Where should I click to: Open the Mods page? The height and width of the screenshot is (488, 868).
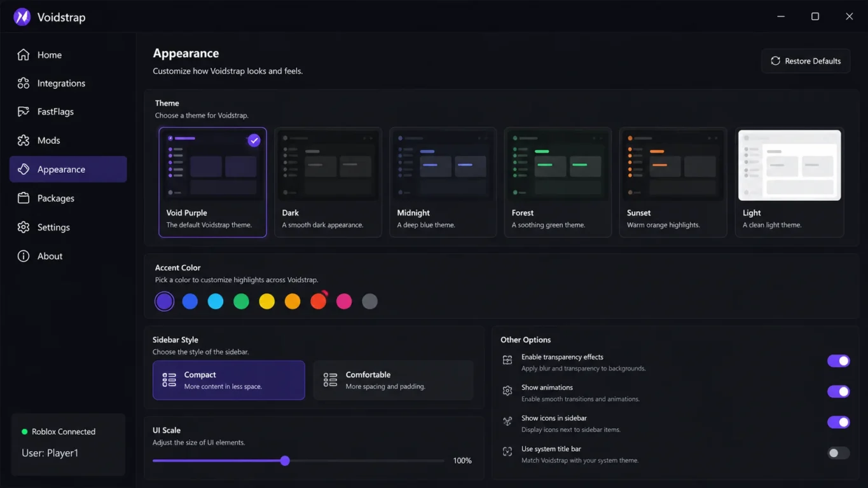pos(68,140)
